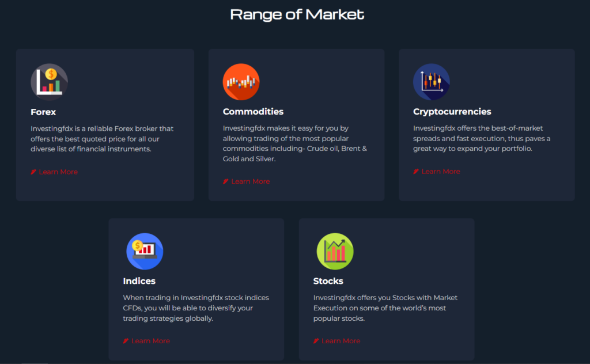
Task: Select the Forex card heading
Action: 43,112
